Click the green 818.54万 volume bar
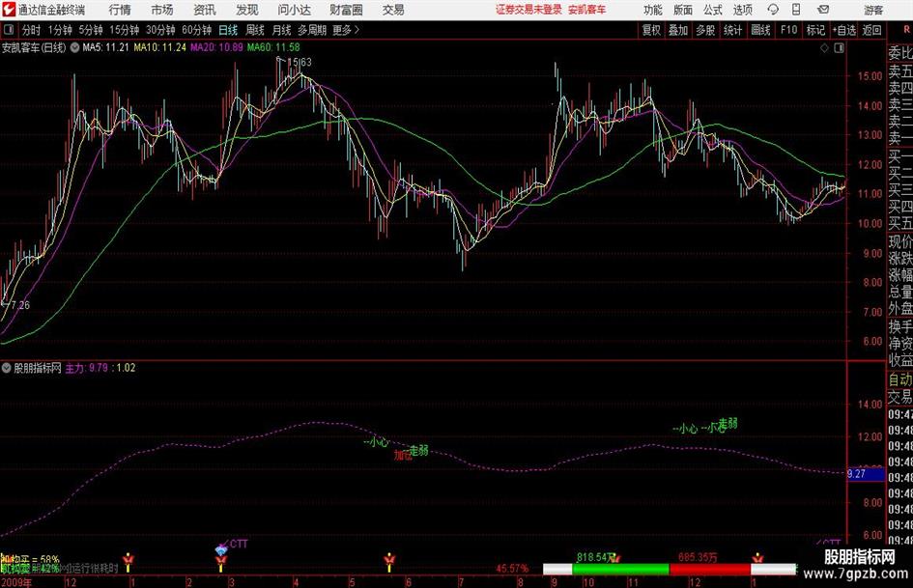 point(620,569)
